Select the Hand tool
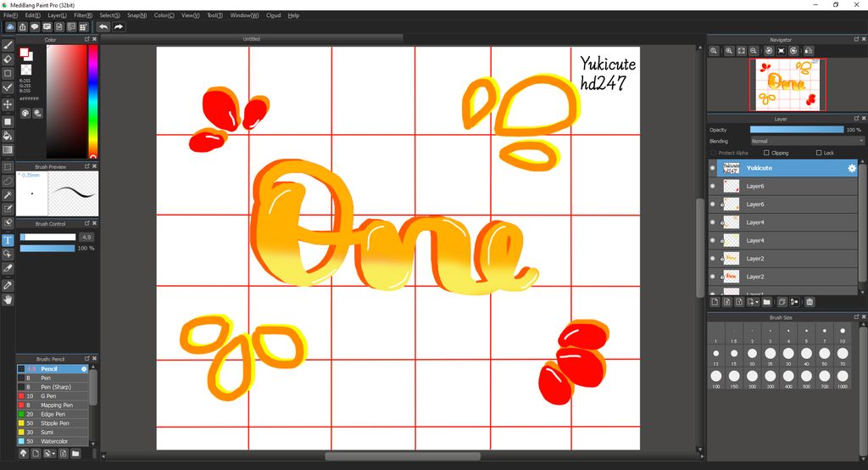The height and width of the screenshot is (470, 868). pyautogui.click(x=8, y=299)
